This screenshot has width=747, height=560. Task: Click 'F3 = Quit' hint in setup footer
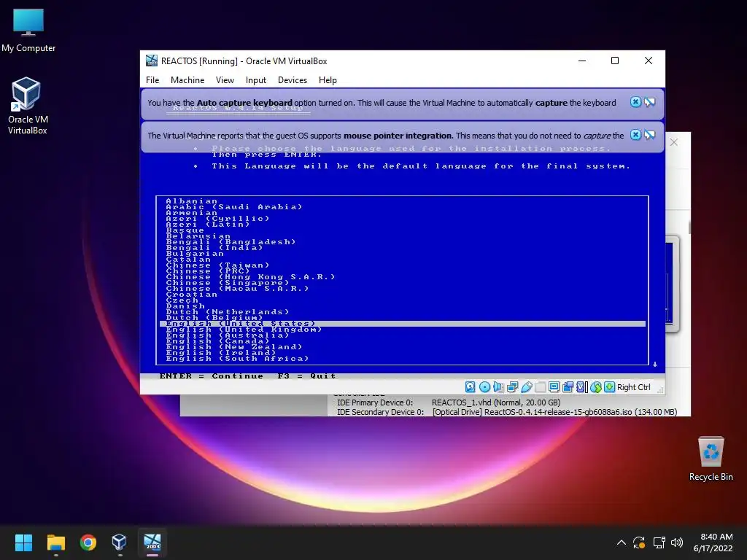pos(306,376)
